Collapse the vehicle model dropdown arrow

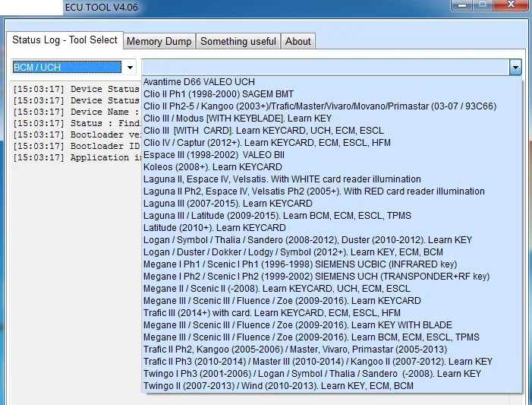pyautogui.click(x=515, y=68)
